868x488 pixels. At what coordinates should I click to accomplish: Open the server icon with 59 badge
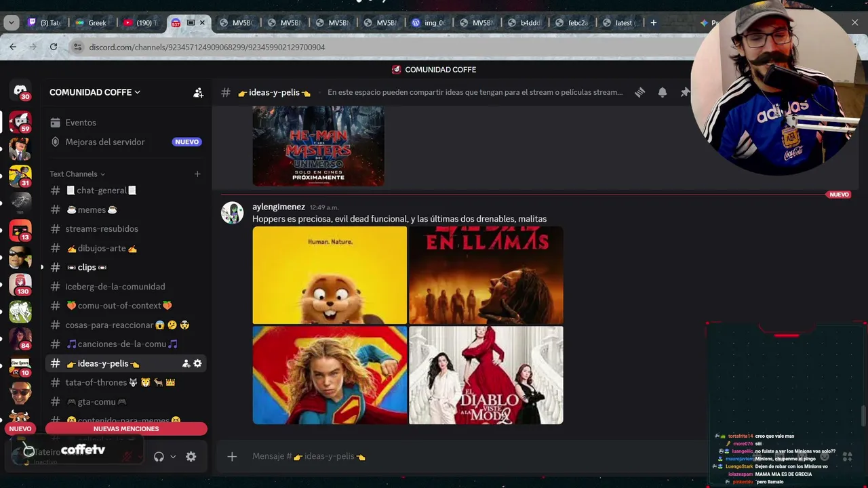click(20, 122)
